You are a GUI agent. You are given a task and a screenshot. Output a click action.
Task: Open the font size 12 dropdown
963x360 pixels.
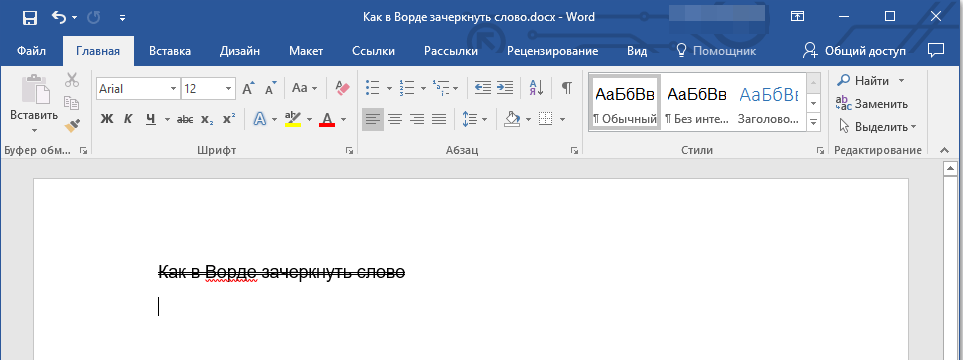tap(228, 89)
